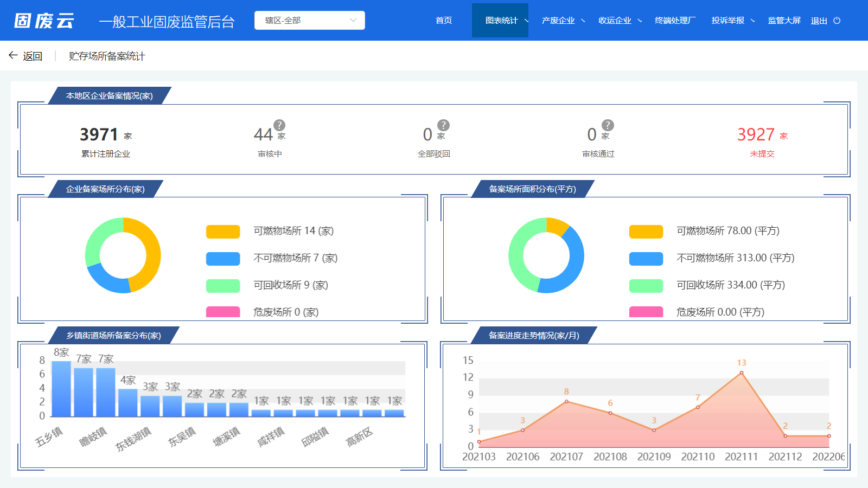Click the data point labeled 8 at 202107
The image size is (868, 488).
[x=566, y=401]
